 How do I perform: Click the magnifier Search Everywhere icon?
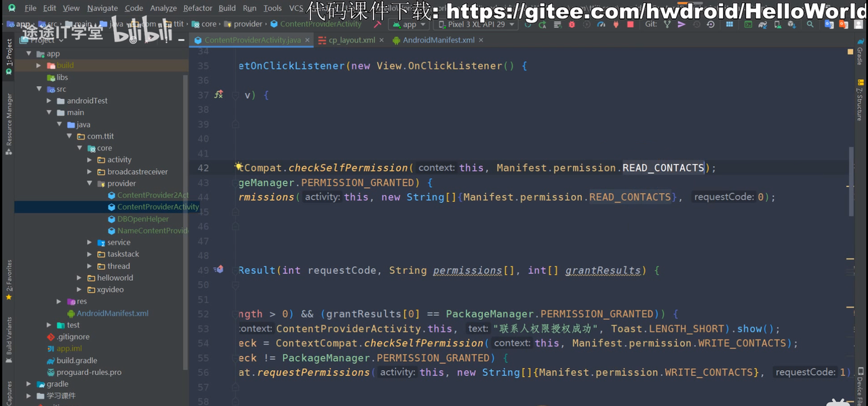pyautogui.click(x=810, y=24)
